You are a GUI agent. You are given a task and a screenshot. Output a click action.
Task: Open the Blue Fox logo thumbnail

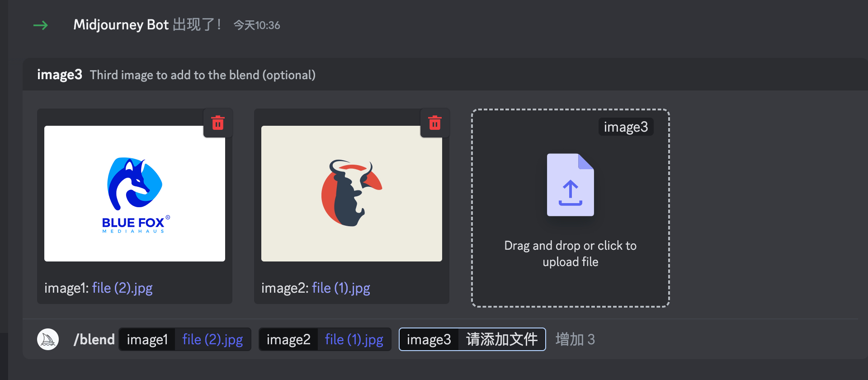tap(135, 194)
